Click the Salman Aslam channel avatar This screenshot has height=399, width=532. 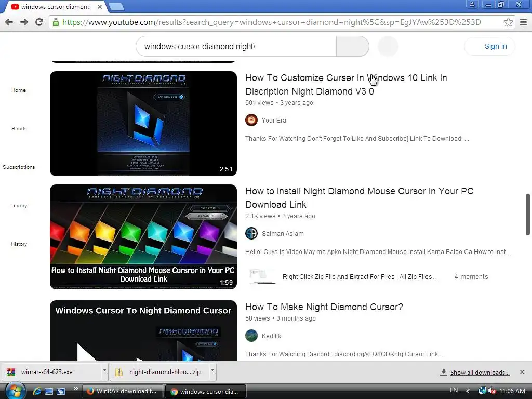[251, 233]
